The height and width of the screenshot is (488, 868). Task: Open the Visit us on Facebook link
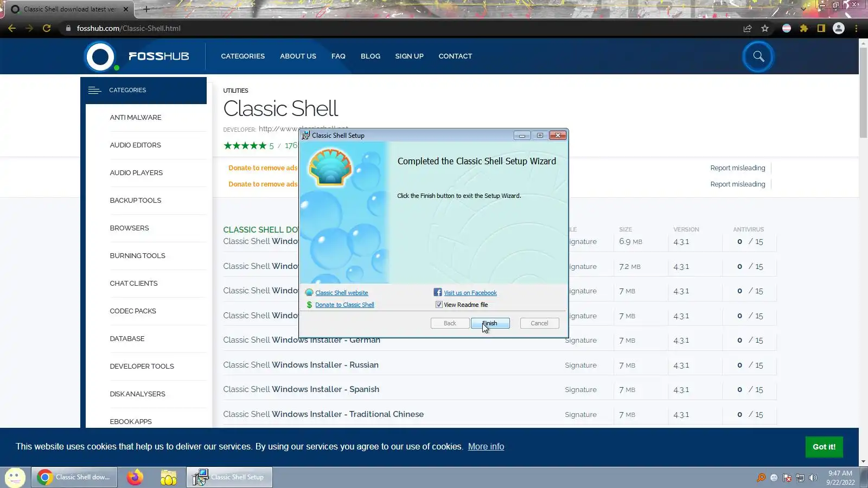(x=470, y=293)
